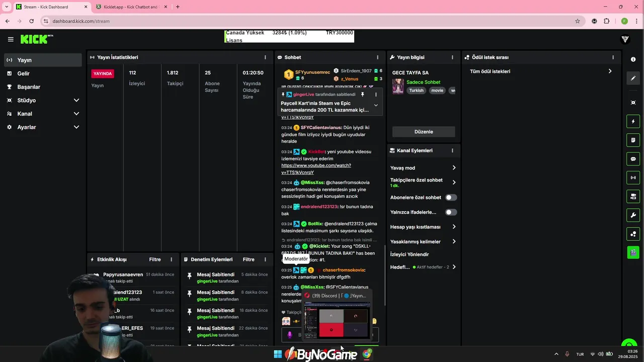This screenshot has height=362, width=644.
Task: Open pinned message three-dot options
Action: (x=375, y=95)
